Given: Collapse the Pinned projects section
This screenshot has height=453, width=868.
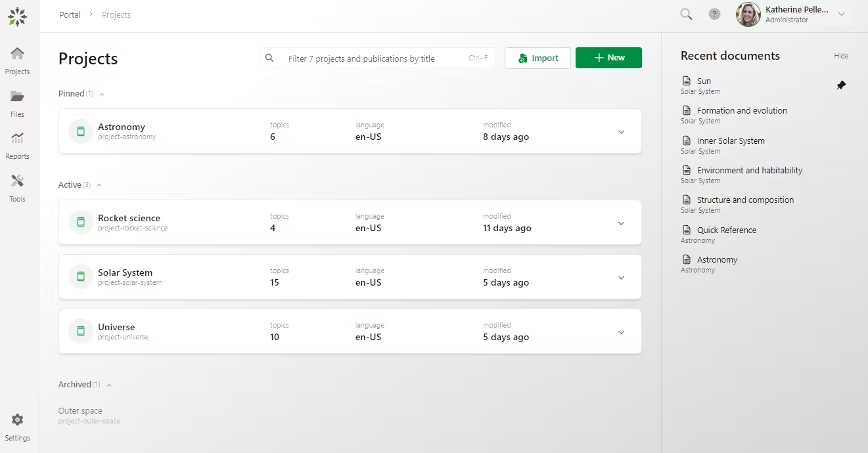Looking at the screenshot, I should (x=102, y=94).
